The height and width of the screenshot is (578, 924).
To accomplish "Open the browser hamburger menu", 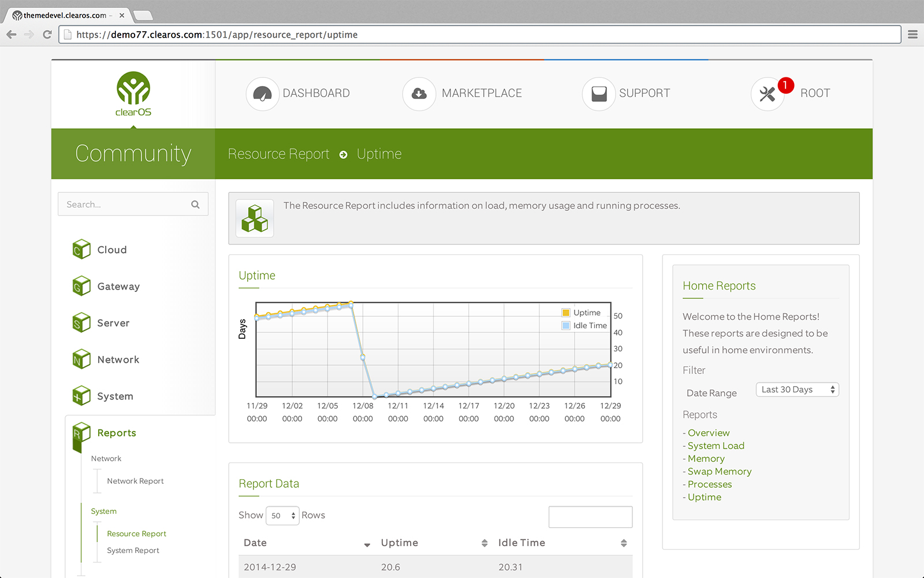I will (912, 35).
